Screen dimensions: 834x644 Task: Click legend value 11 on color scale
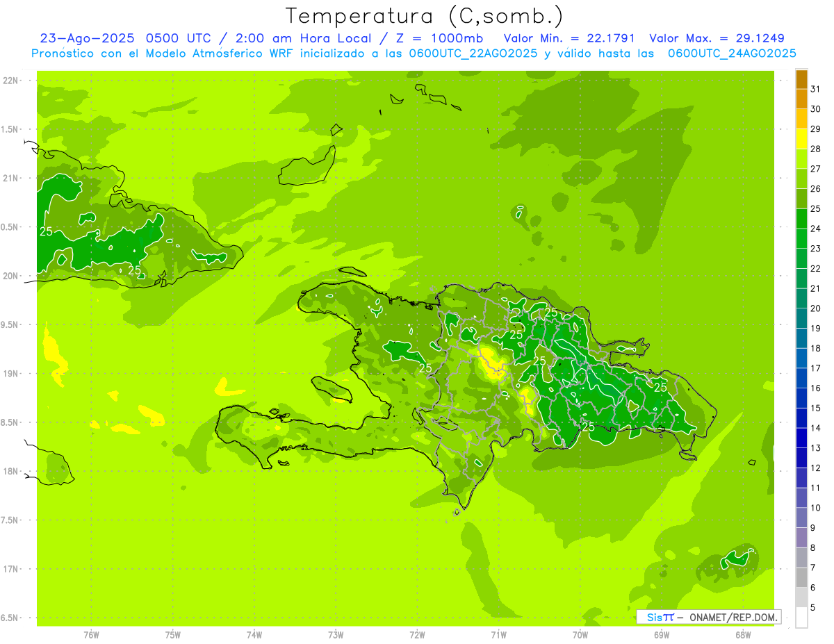click(x=816, y=488)
